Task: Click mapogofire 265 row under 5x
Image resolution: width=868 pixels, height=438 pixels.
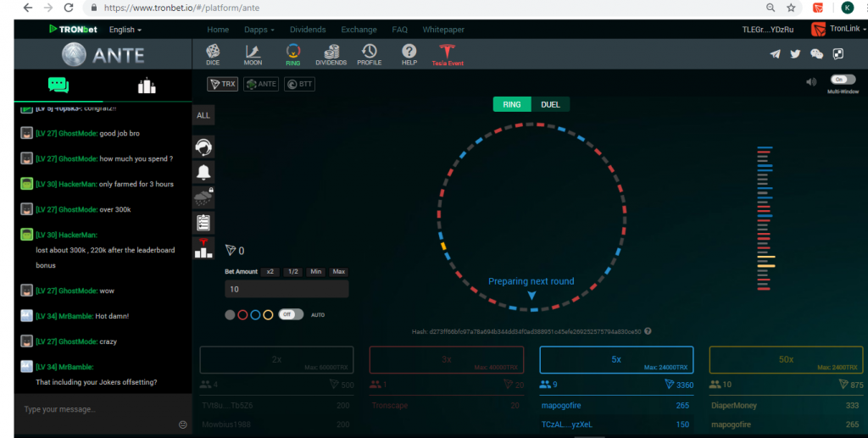Action: [615, 405]
